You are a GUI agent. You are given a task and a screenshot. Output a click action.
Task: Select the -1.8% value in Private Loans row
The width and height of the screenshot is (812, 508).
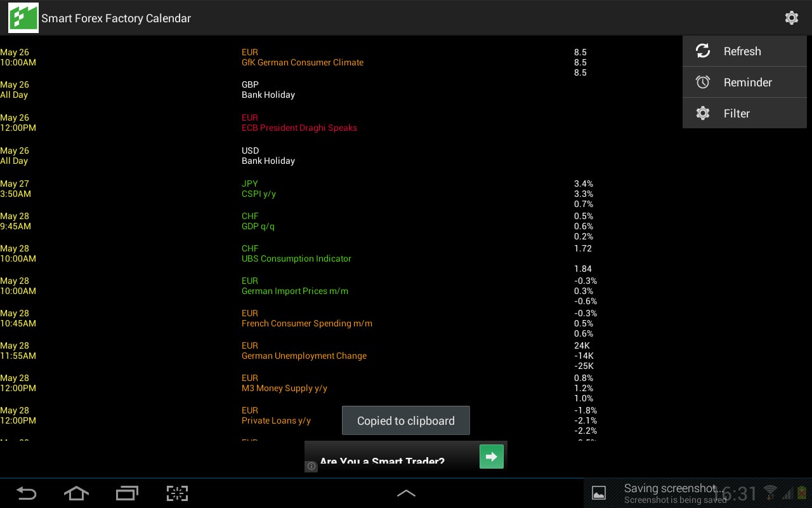click(586, 410)
